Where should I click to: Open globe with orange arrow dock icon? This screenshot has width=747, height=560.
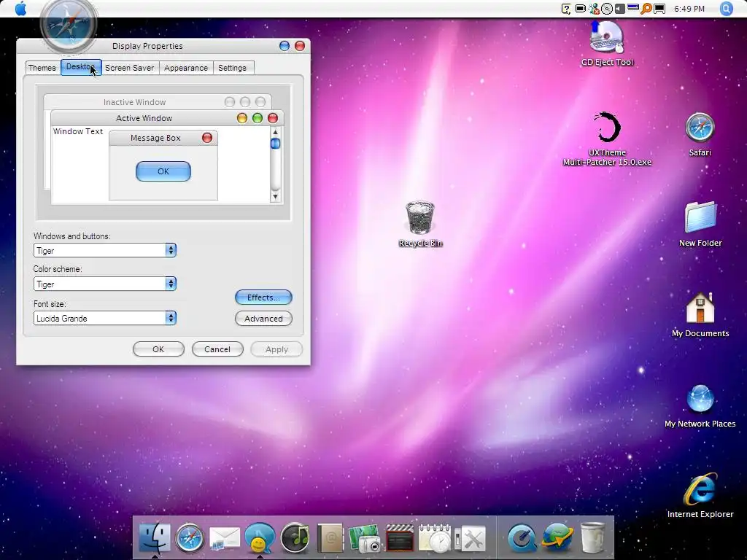pyautogui.click(x=557, y=538)
